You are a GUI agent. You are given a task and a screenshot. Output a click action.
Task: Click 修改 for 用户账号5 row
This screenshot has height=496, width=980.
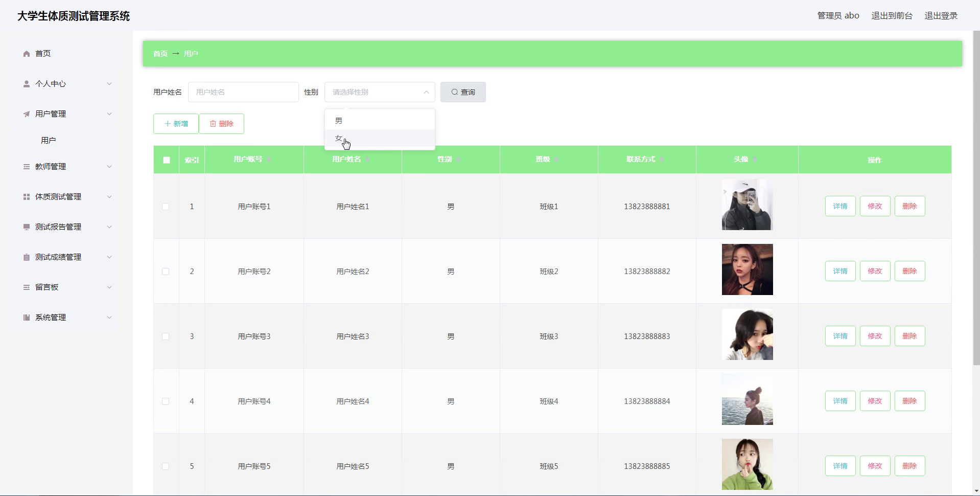tap(875, 466)
